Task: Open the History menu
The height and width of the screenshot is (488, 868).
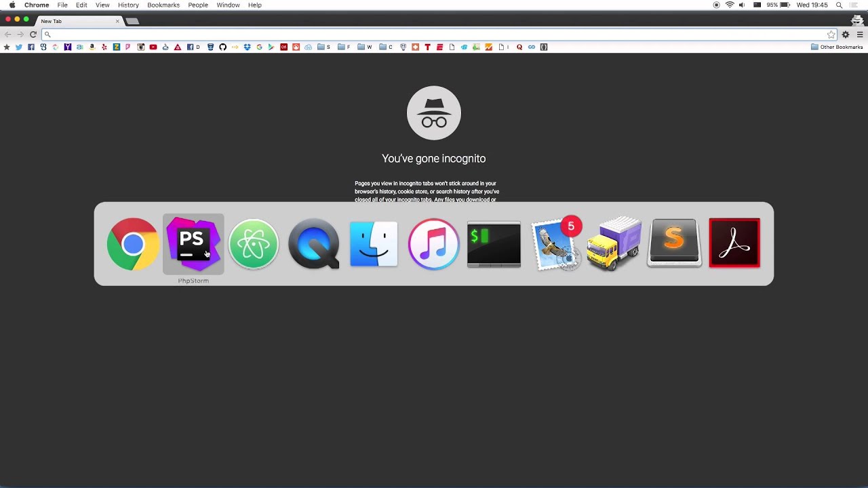Action: (128, 5)
